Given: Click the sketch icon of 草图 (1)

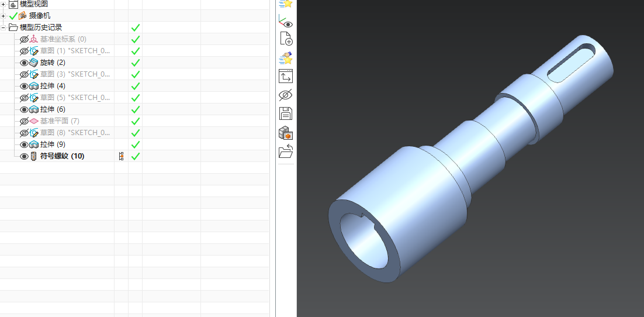Looking at the screenshot, I should click(34, 51).
